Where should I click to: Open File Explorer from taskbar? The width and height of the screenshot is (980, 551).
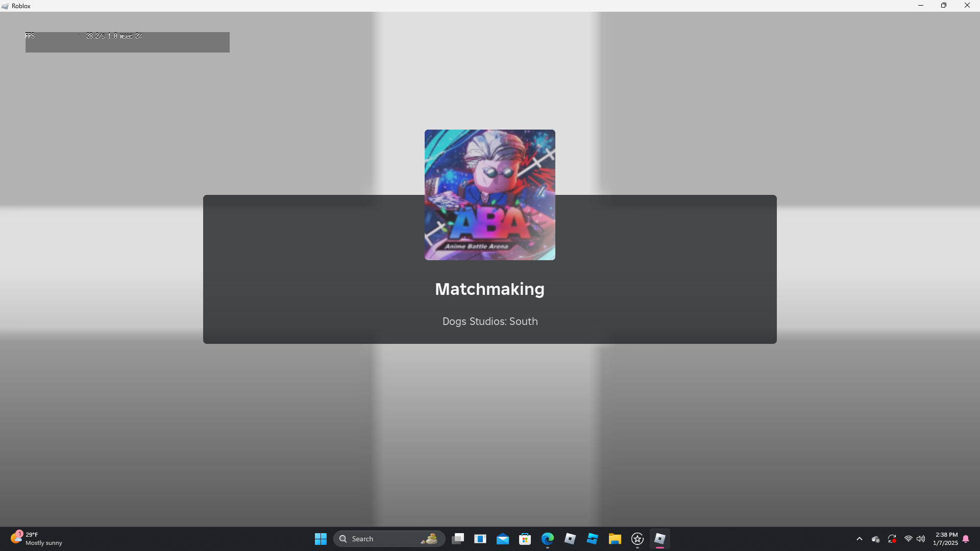615,539
